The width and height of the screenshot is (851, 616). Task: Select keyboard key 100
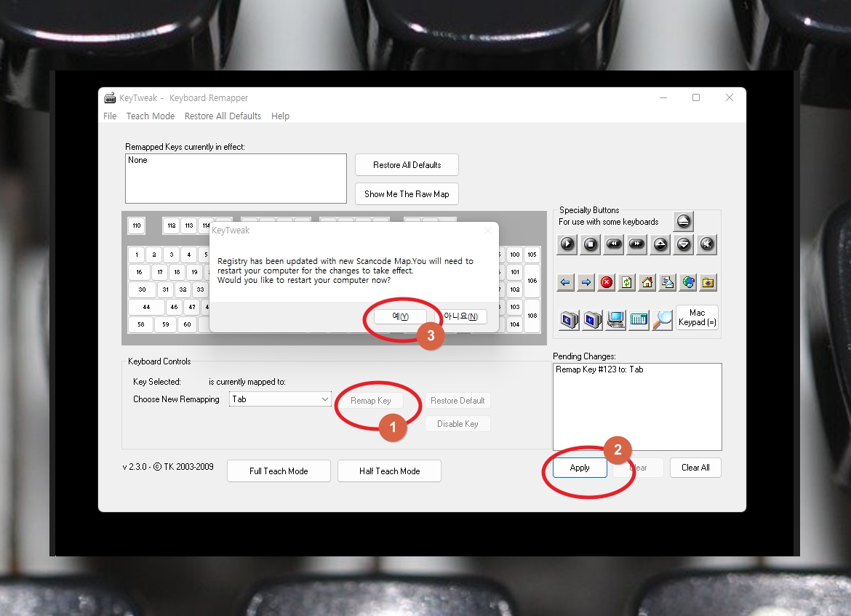click(515, 255)
